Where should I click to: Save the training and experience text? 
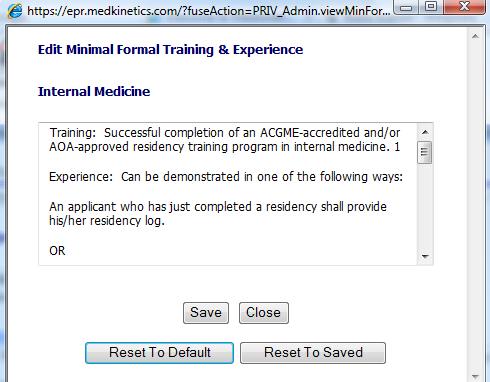206,313
